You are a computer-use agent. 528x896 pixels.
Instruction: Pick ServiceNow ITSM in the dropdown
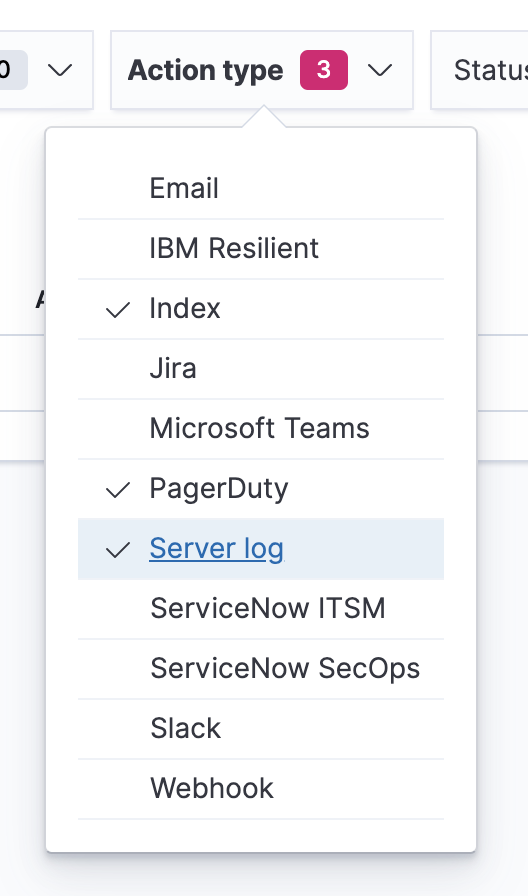pos(261,609)
